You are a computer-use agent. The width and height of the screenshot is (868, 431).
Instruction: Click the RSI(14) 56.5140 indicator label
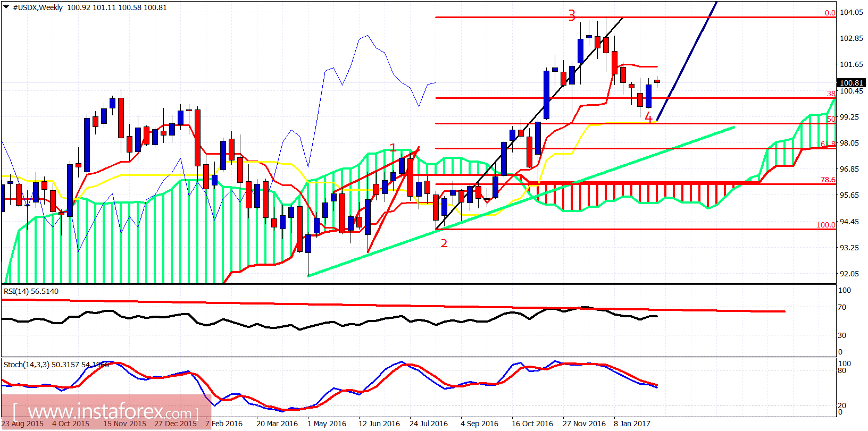[31, 291]
